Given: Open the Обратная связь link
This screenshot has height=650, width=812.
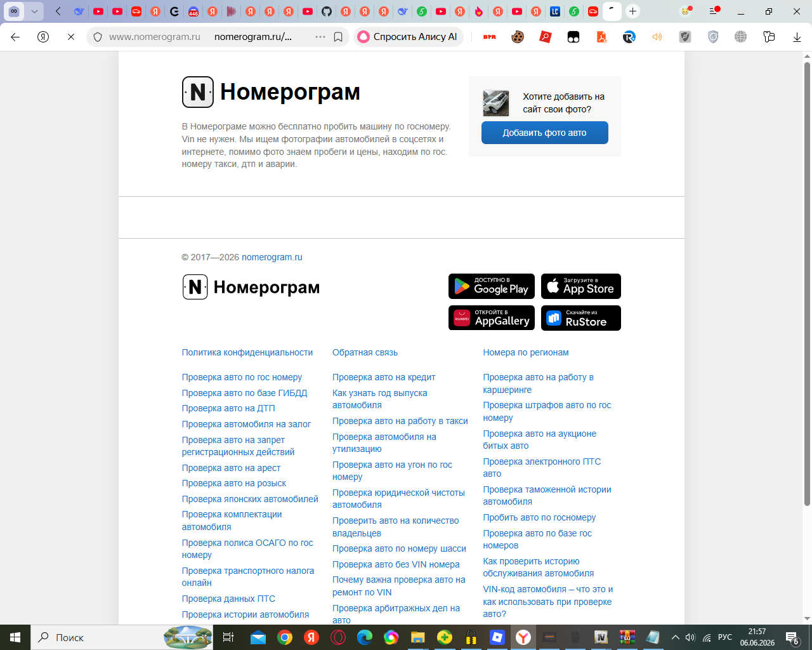Looking at the screenshot, I should click(365, 352).
